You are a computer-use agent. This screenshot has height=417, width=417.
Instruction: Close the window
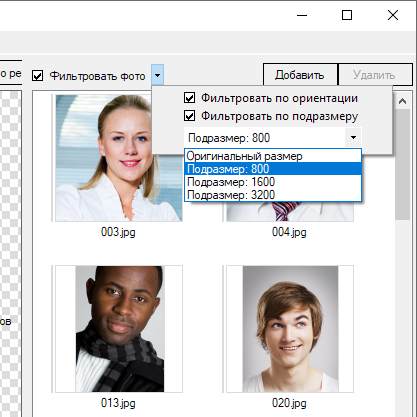click(393, 15)
